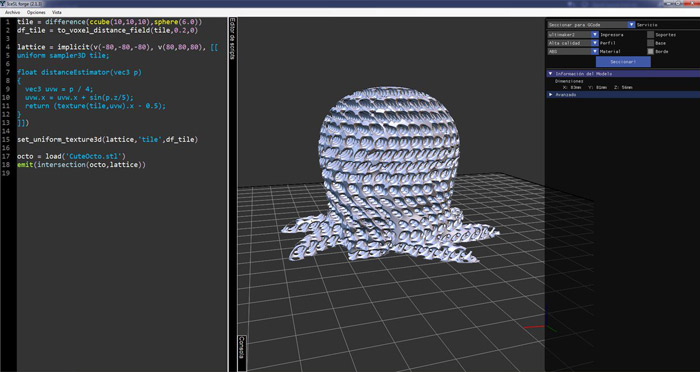The image size is (700, 372).
Task: Click code line 'tile = difference(ccube...'
Action: [109, 22]
